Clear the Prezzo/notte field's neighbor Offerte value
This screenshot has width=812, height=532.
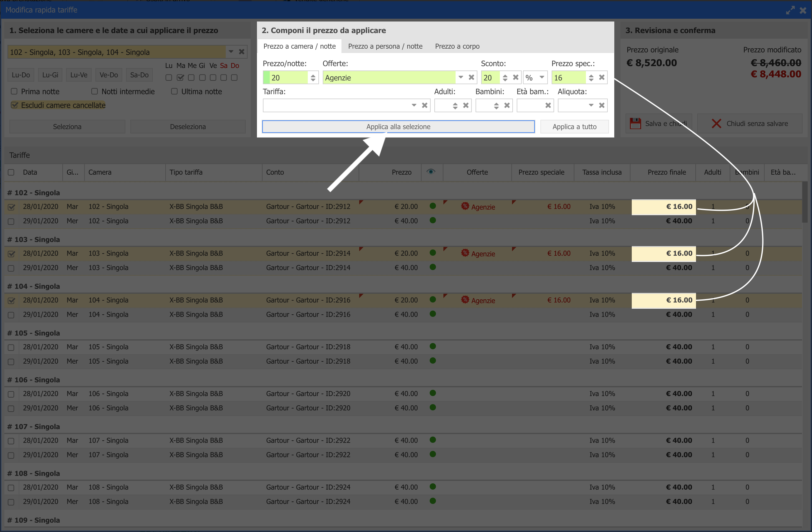click(471, 77)
